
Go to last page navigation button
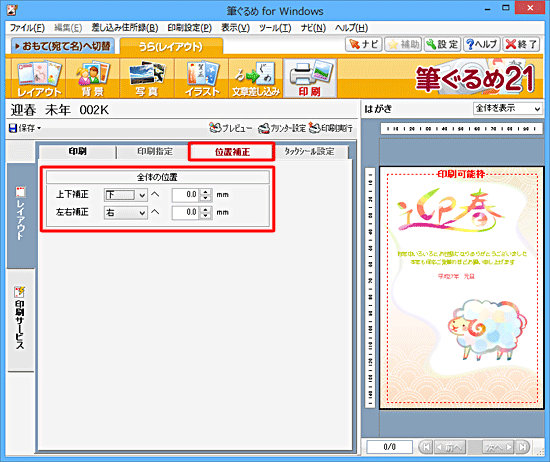(x=522, y=447)
